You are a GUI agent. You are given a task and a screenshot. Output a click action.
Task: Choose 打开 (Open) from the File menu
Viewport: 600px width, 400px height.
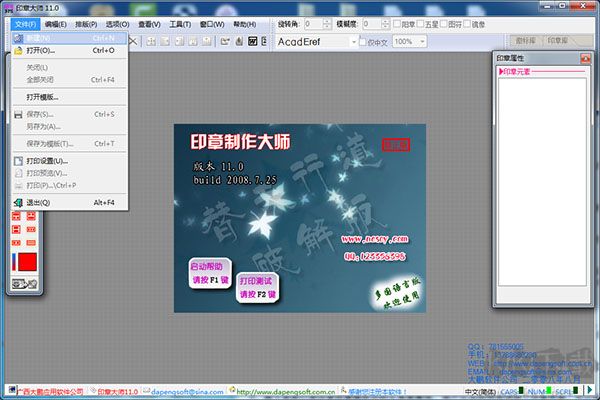pyautogui.click(x=40, y=49)
